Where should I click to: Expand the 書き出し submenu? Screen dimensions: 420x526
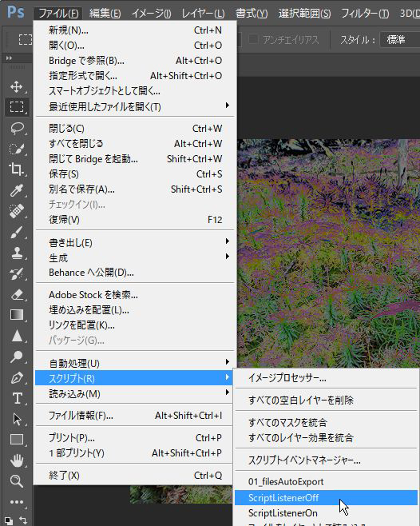(x=136, y=242)
